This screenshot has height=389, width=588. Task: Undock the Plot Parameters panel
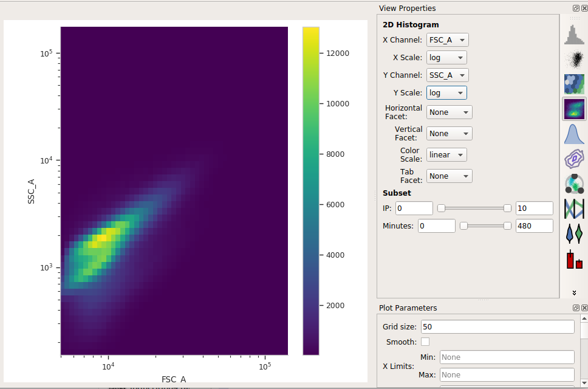(x=576, y=308)
